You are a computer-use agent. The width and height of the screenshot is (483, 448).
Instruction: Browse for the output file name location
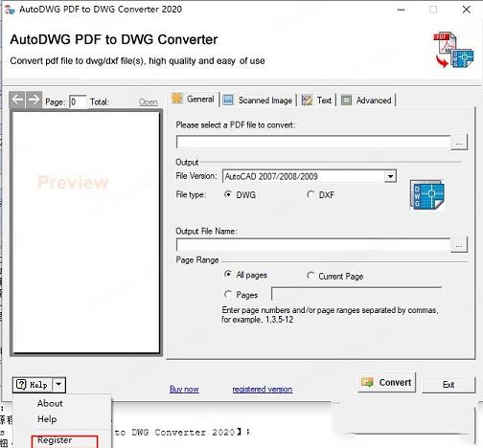click(x=459, y=245)
